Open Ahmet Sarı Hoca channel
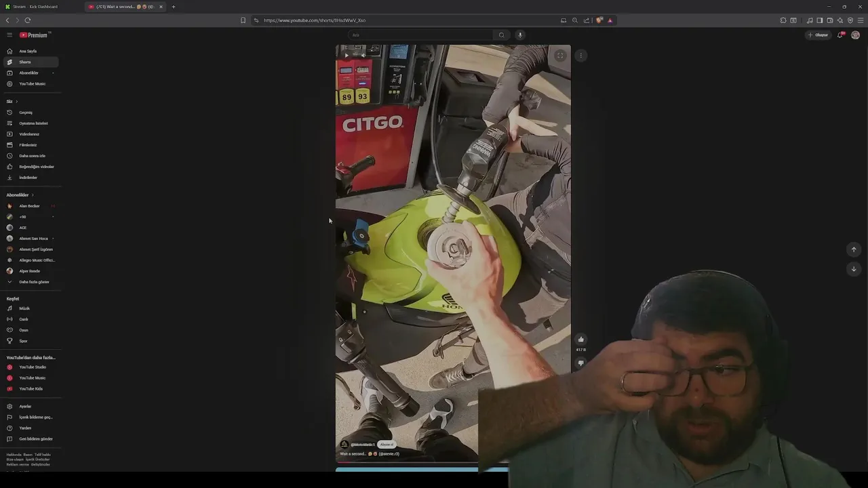The image size is (868, 488). (31, 239)
